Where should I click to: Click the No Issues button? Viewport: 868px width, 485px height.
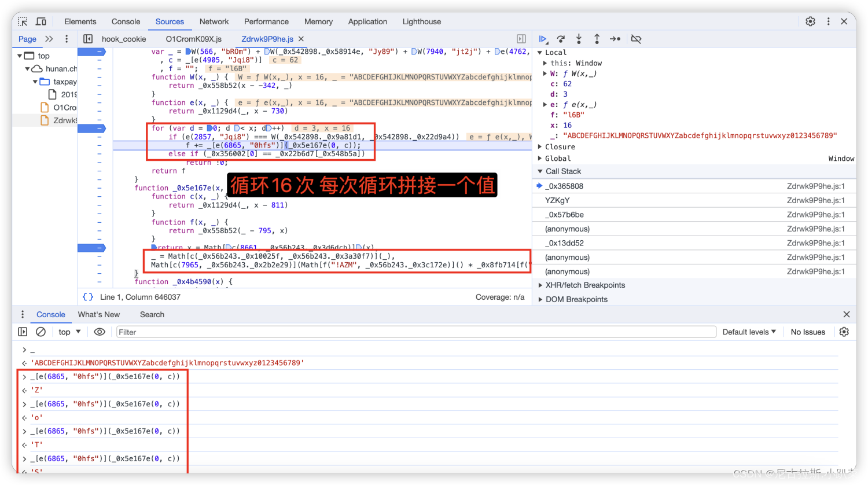pyautogui.click(x=808, y=332)
